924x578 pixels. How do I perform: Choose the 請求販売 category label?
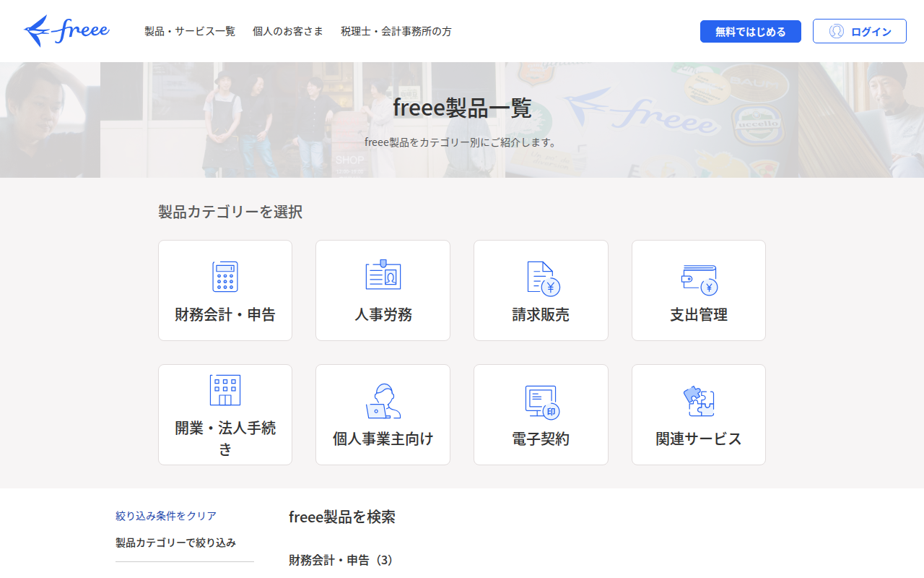[541, 315]
